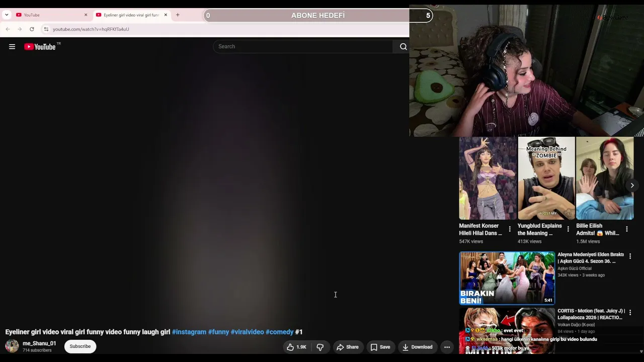Screen dimensions: 644x362
Task: Open options for Billie Eilish Admits short
Action: point(626,229)
